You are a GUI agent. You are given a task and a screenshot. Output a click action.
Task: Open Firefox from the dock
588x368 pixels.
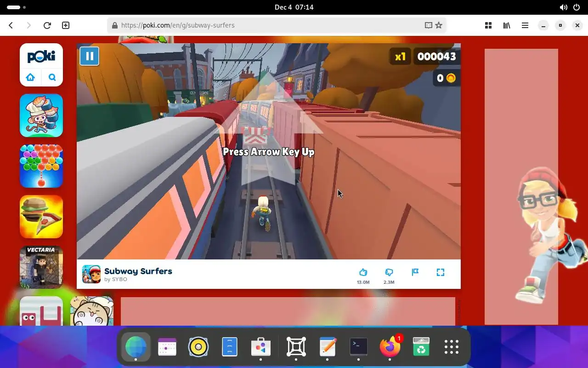coord(390,347)
